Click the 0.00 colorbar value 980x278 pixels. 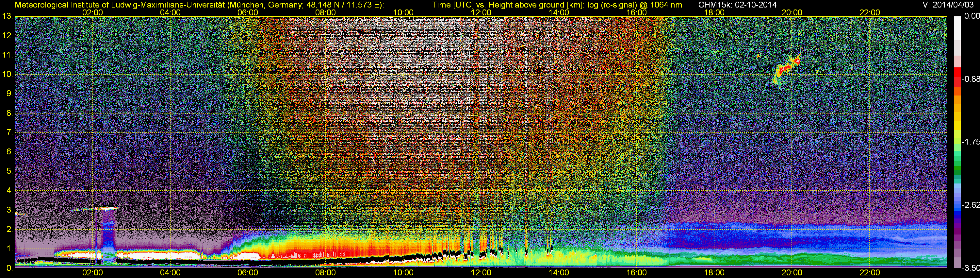(x=972, y=16)
